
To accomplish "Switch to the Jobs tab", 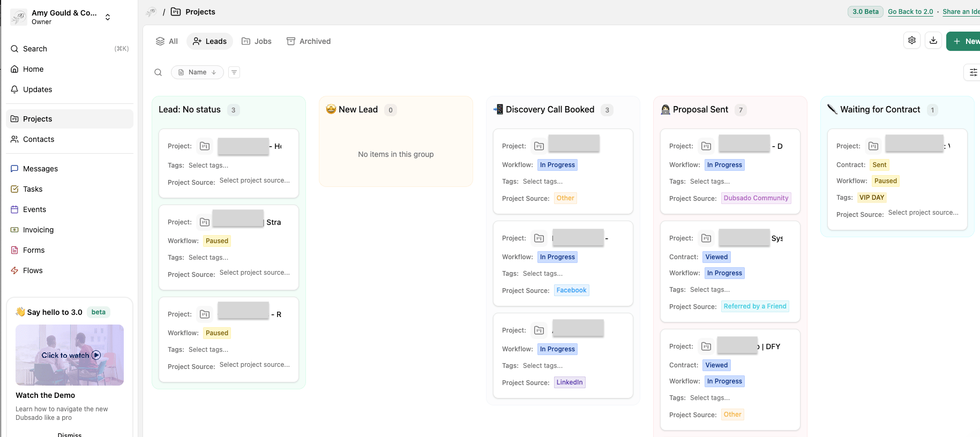I will pos(257,41).
